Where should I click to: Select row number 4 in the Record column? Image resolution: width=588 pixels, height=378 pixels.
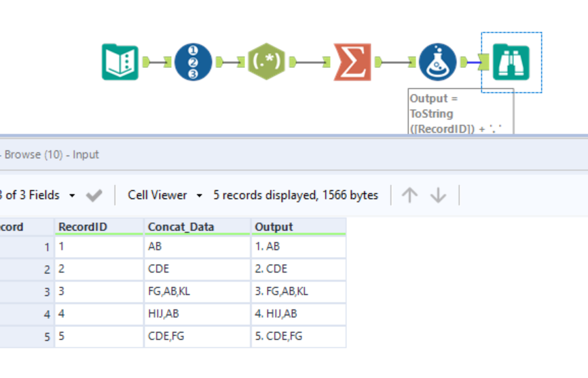27,314
